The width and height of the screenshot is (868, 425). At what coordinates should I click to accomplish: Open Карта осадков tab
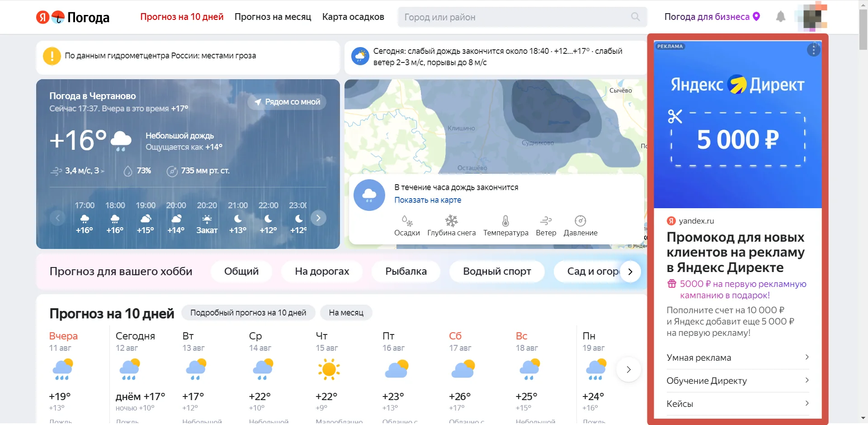(353, 17)
